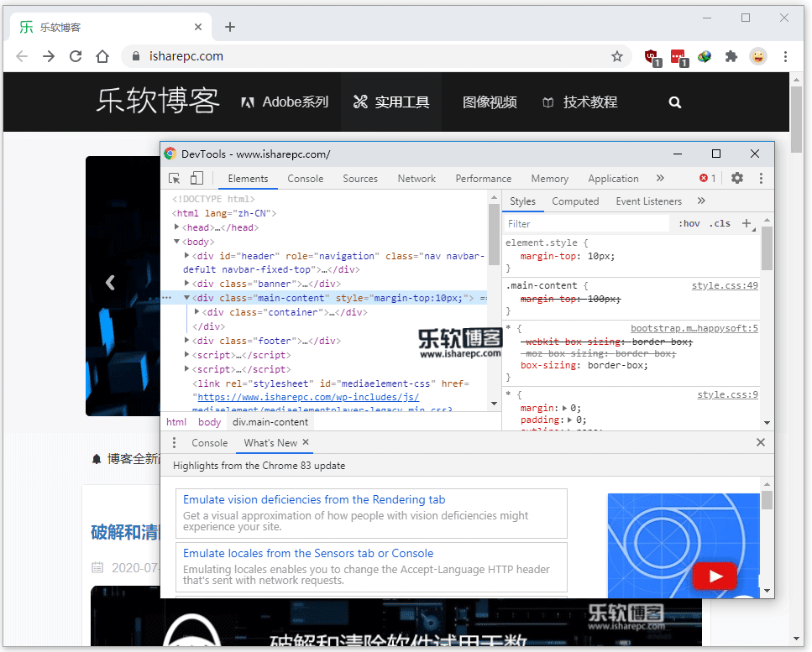Bookmark this page with the star icon
The width and height of the screenshot is (812, 652).
point(617,56)
